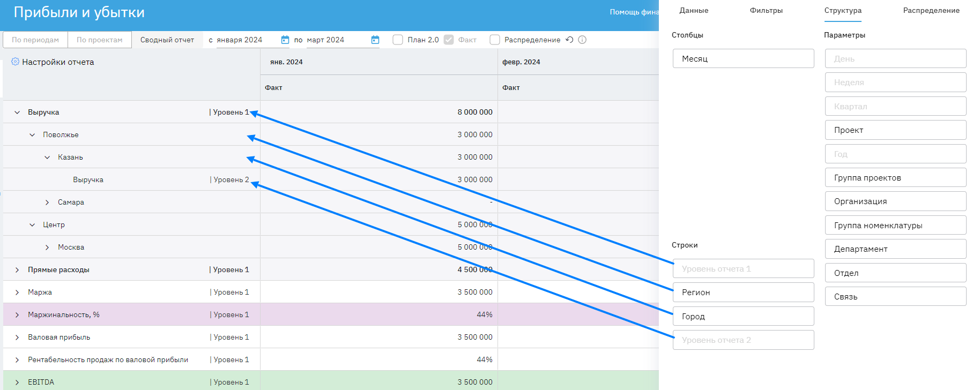Screen dimensions: 980x390
Task: Select the Проект parameter chip
Action: pos(895,130)
